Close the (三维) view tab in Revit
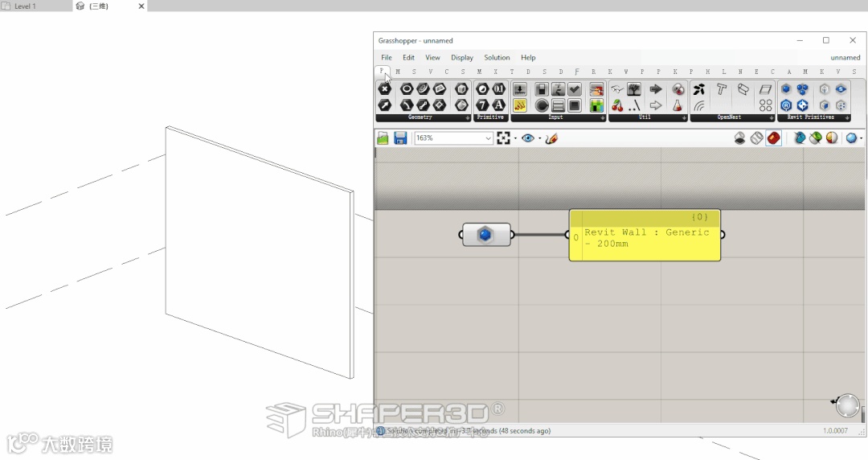The width and height of the screenshot is (868, 460). pos(141,6)
